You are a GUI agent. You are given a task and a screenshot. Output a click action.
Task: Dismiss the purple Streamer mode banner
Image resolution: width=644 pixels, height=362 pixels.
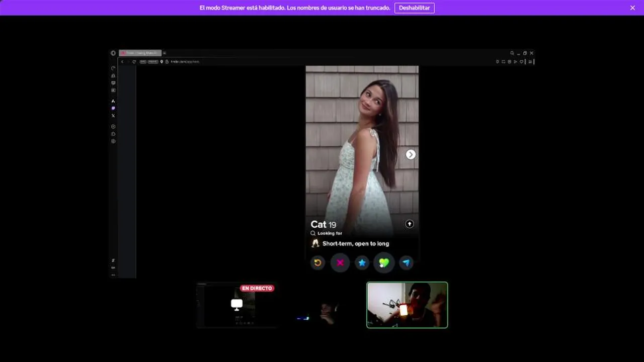tap(632, 8)
